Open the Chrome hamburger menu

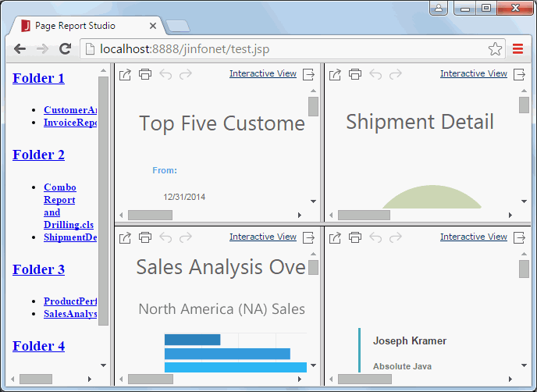pos(517,49)
